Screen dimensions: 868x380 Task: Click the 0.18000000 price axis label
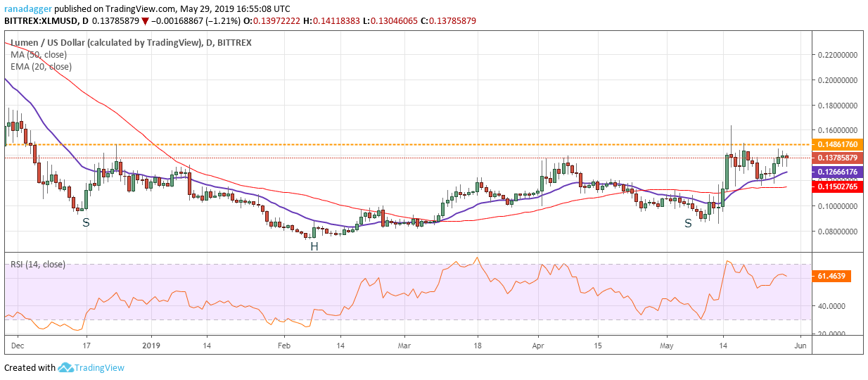tap(837, 106)
